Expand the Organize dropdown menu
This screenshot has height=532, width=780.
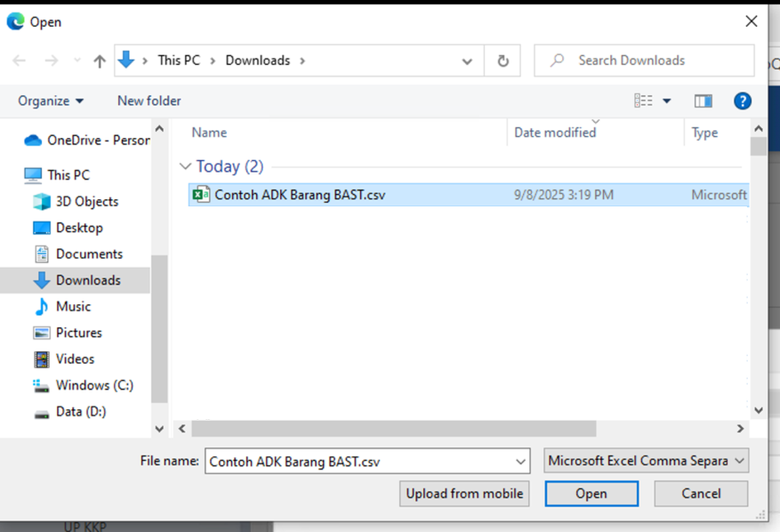51,101
